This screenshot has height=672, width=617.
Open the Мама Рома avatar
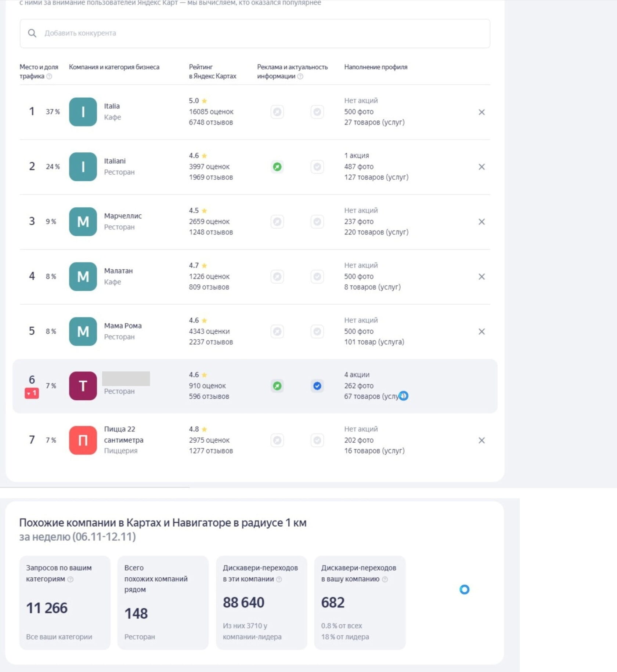click(83, 331)
